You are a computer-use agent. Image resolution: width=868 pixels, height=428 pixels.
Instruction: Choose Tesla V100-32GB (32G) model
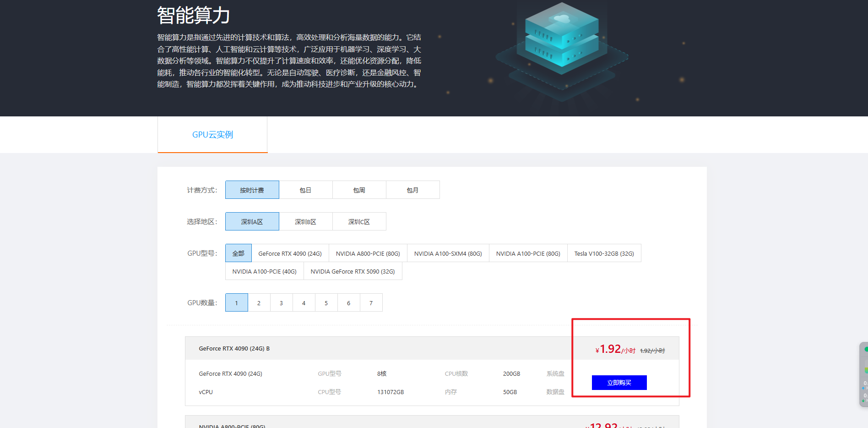[604, 253]
